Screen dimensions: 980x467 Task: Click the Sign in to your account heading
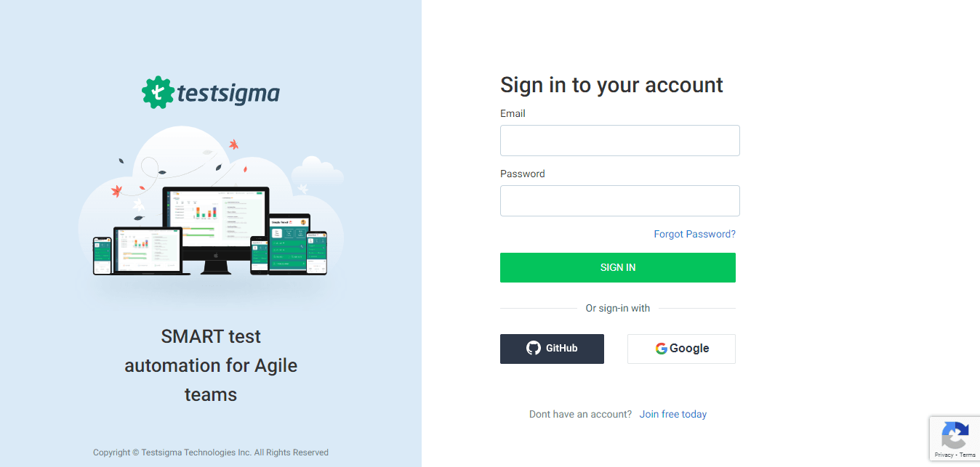tap(611, 85)
